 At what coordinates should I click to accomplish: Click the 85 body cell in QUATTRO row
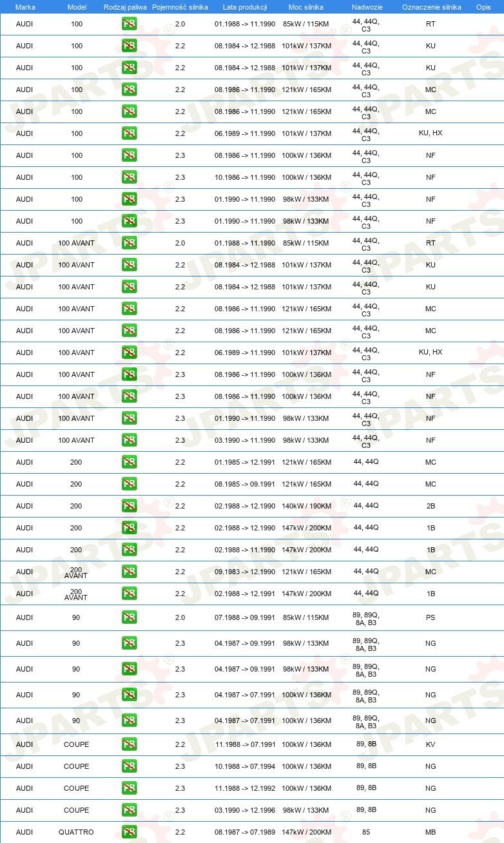point(366,832)
